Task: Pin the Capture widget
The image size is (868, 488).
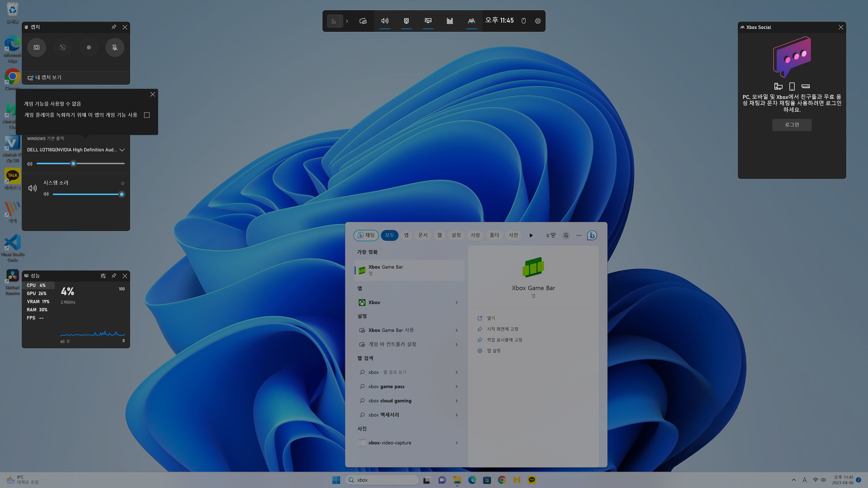Action: tap(114, 27)
